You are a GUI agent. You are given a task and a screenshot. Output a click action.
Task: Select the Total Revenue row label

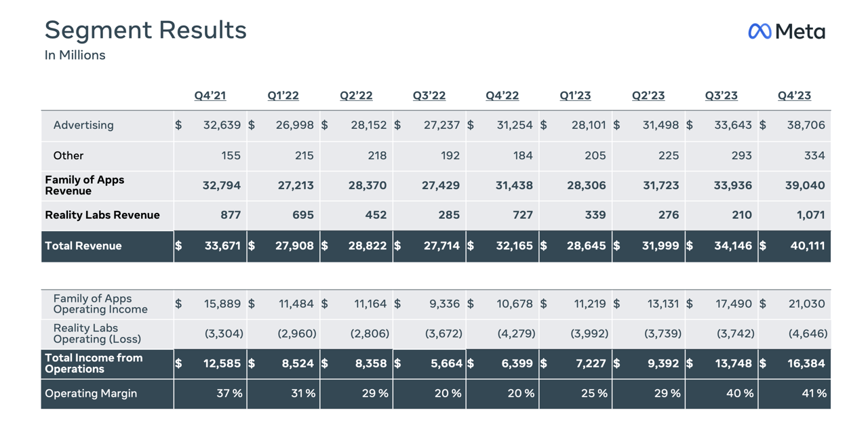[83, 246]
